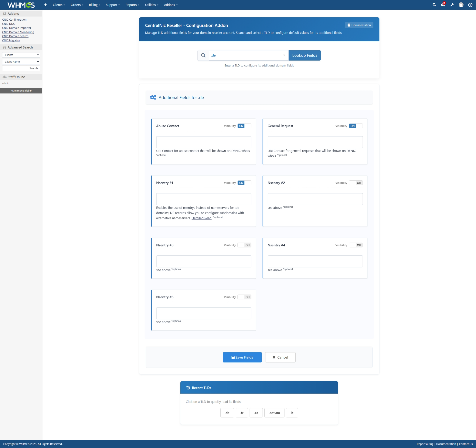Open the Documentation button in header
The width and height of the screenshot is (476, 448).
click(359, 25)
